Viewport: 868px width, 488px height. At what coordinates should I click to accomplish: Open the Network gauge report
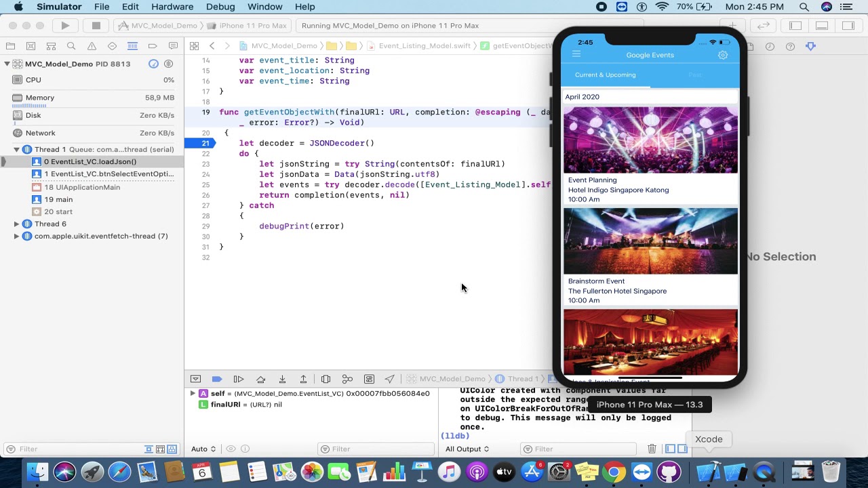tap(92, 133)
